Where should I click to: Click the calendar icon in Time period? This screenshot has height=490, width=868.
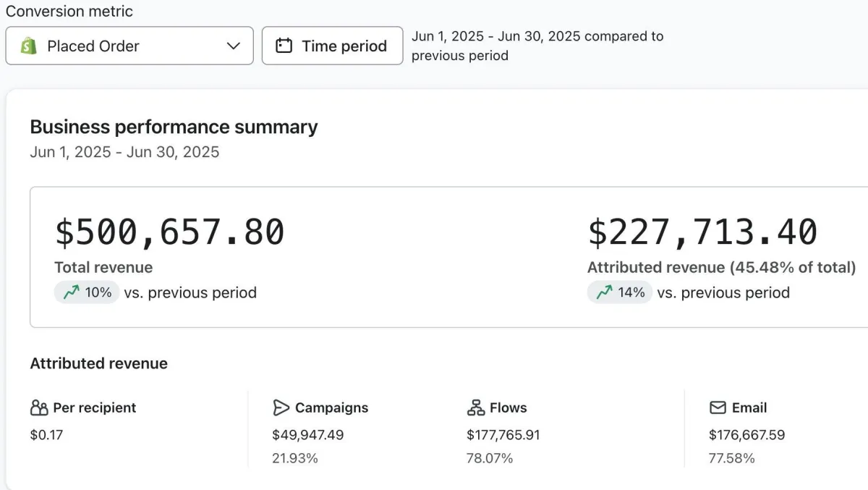point(284,46)
